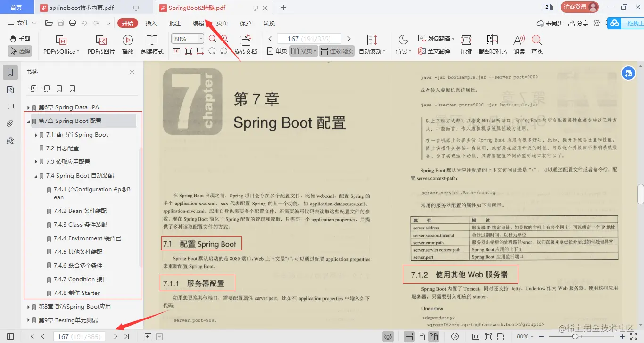Click the print icon in quick toolbar
644x343 pixels.
point(73,23)
